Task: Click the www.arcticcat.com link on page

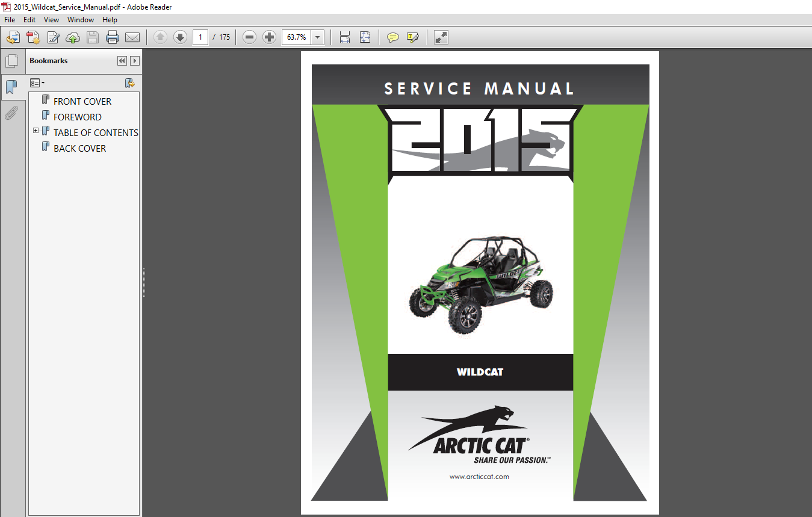Action: 479,477
